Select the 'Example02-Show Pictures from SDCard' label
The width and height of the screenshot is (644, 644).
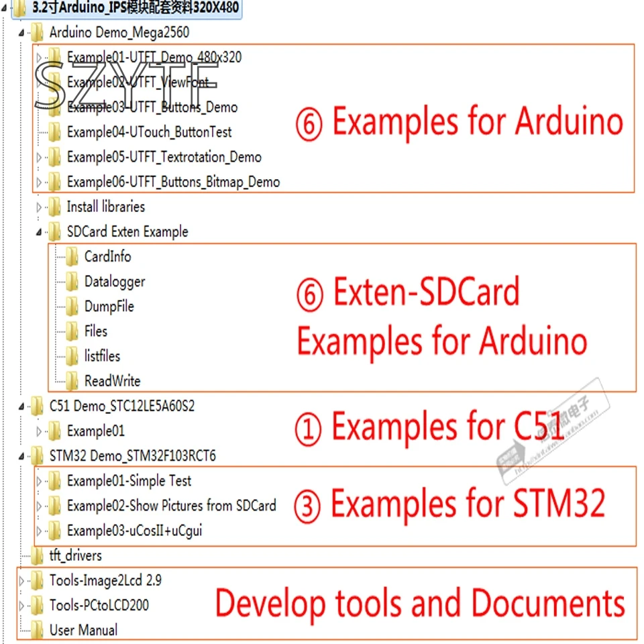click(x=171, y=506)
